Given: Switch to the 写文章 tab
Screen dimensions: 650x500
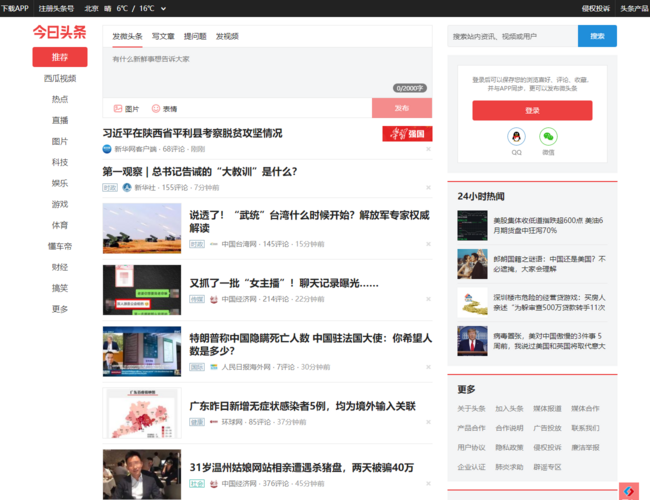Looking at the screenshot, I should click(x=162, y=36).
